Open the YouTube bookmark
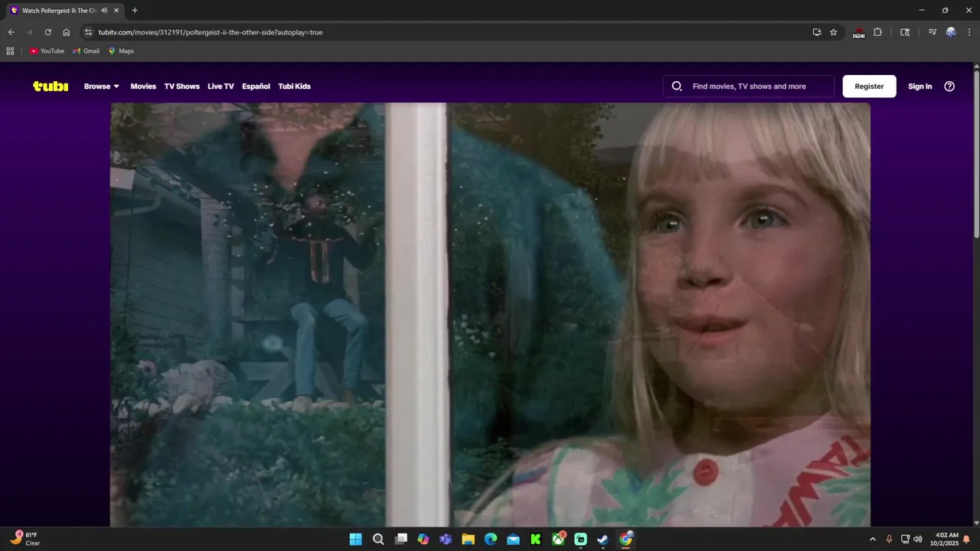The image size is (980, 551). coord(47,51)
